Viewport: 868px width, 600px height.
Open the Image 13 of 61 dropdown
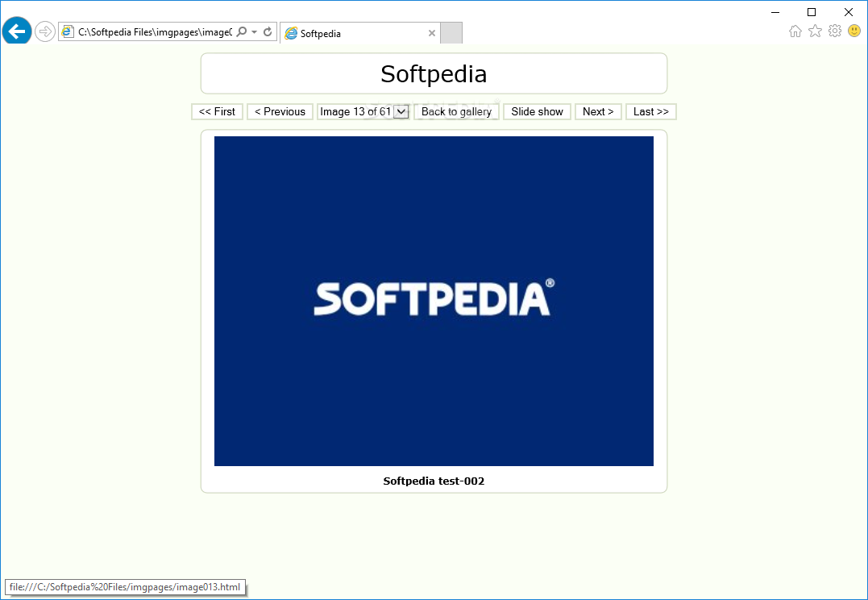pos(363,111)
